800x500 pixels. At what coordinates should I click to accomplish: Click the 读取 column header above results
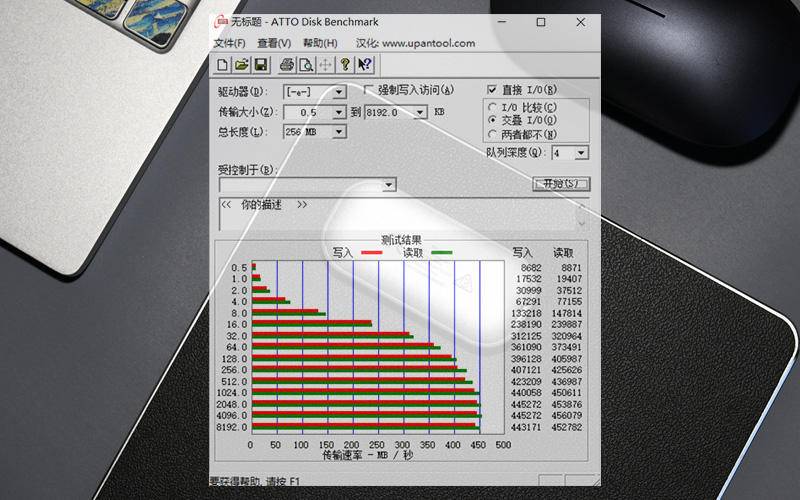563,253
